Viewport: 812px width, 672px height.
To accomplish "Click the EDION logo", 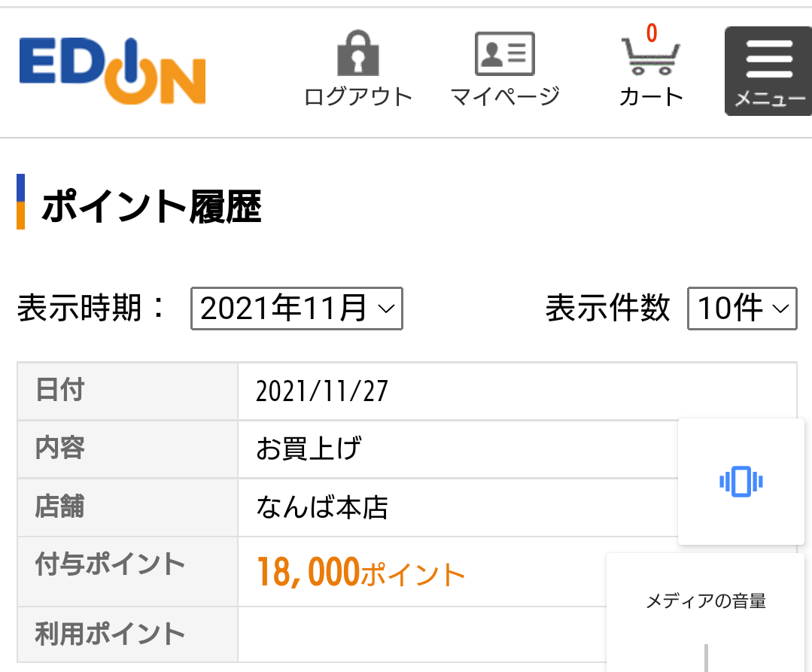I will [112, 70].
